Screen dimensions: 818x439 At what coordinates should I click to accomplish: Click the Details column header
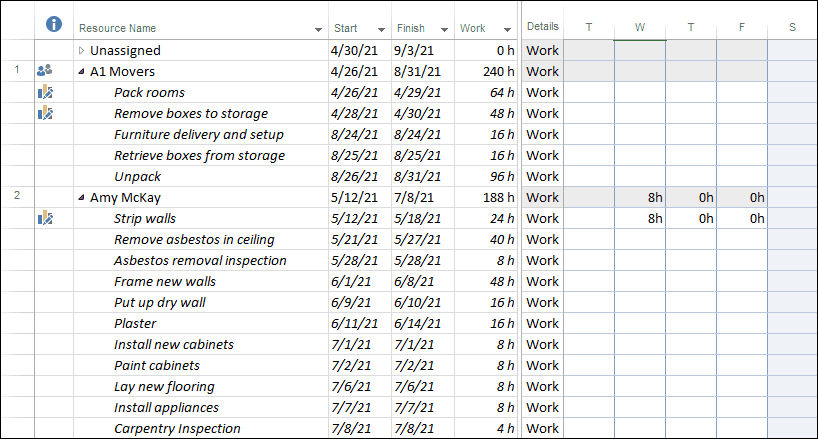(543, 26)
